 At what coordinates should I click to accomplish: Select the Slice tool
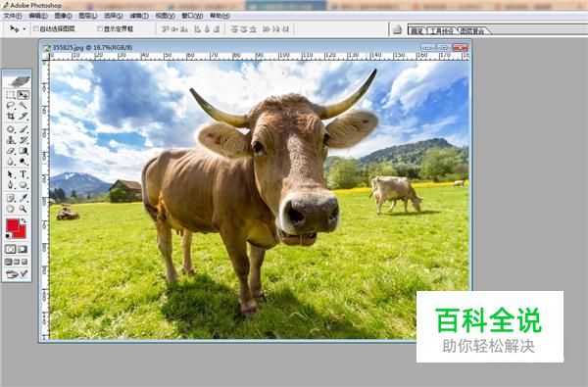(x=24, y=117)
